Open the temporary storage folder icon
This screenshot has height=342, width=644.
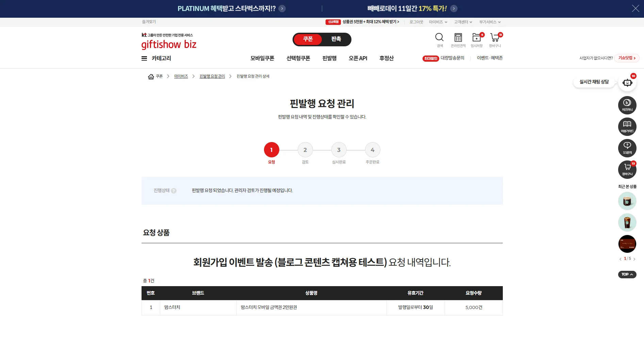click(476, 37)
